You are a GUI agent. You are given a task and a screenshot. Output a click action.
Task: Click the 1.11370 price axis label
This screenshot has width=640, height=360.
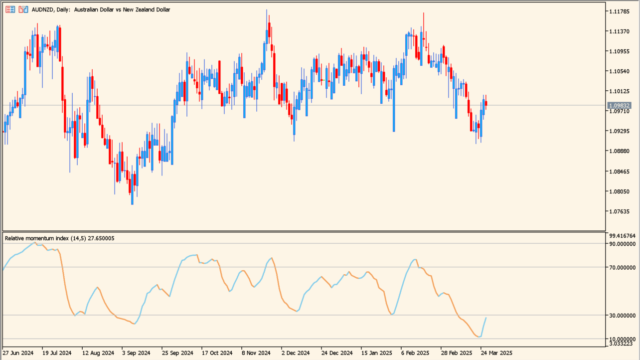619,31
